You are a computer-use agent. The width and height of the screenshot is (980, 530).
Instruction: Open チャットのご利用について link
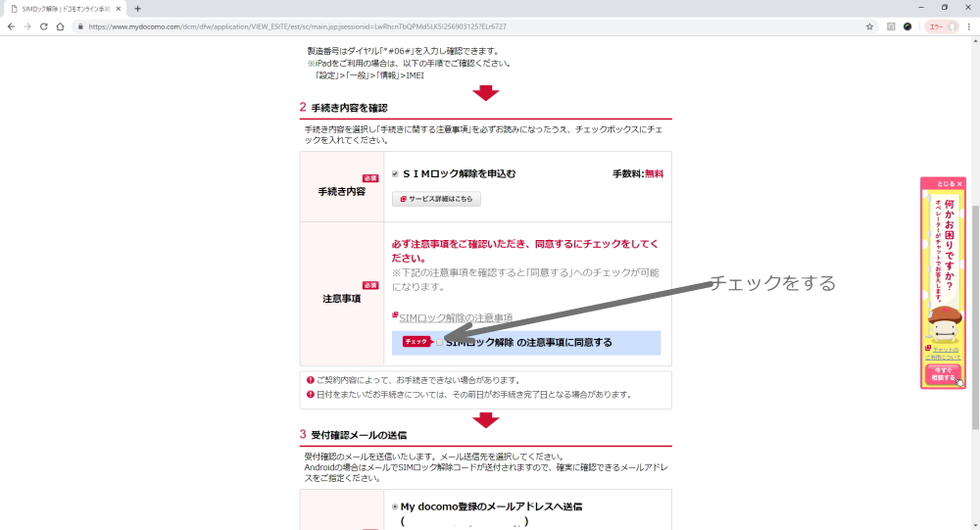click(x=943, y=353)
